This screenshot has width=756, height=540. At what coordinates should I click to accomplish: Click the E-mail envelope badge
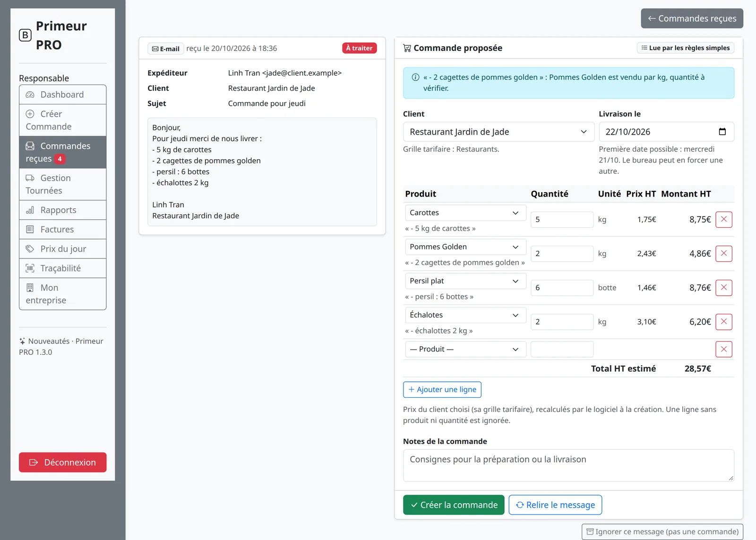pyautogui.click(x=165, y=49)
